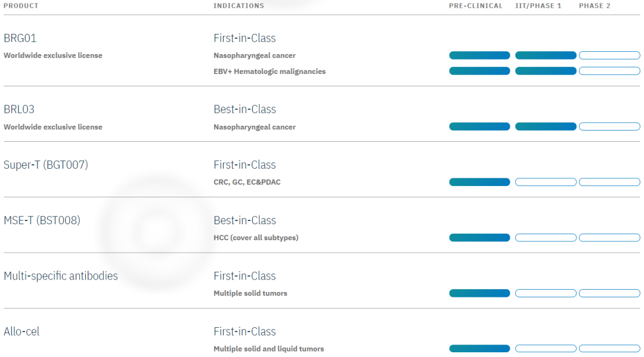Click the PRODUCT column header
644x357 pixels.
pos(21,6)
